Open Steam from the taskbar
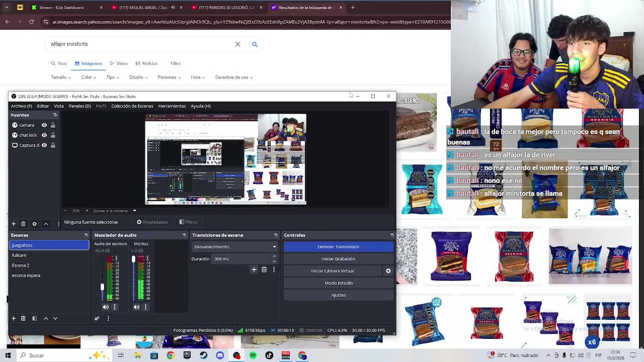This screenshot has height=362, width=644. 203,355
